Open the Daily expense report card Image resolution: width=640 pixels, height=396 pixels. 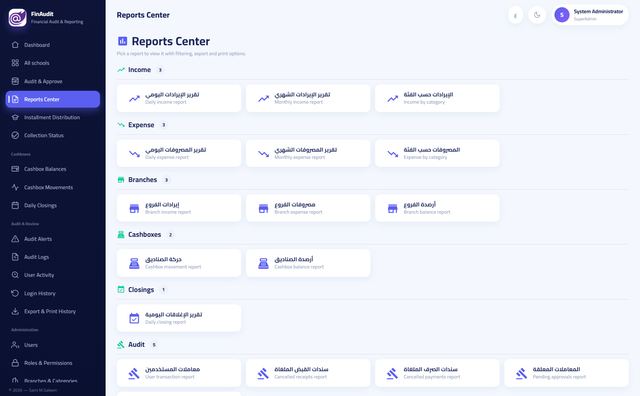click(x=179, y=153)
